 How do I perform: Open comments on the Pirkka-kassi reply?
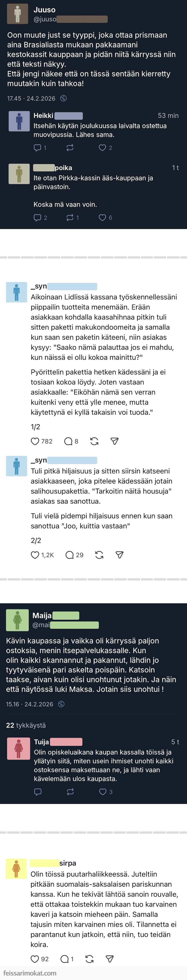pos(37,218)
